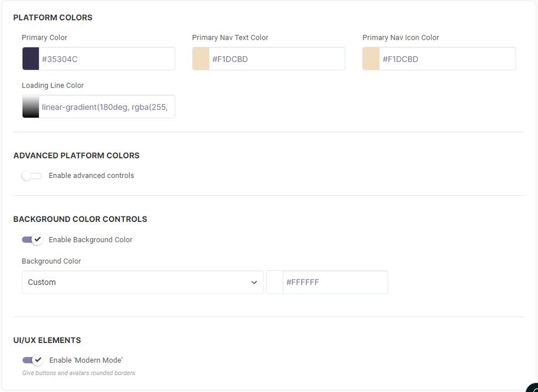The image size is (538, 392).
Task: Click the chevron arrow on Custom dropdown
Action: tap(254, 282)
